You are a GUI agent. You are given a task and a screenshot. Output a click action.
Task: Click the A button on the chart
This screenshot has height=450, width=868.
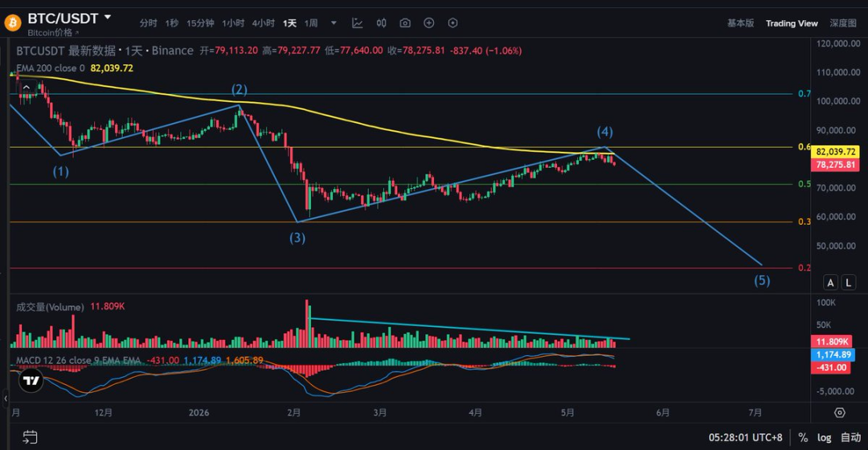830,282
